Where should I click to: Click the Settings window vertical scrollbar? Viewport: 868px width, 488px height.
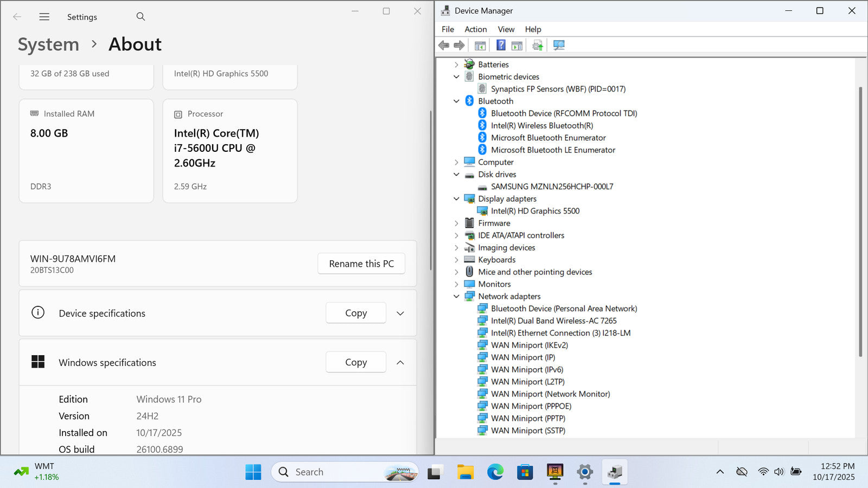(431, 190)
